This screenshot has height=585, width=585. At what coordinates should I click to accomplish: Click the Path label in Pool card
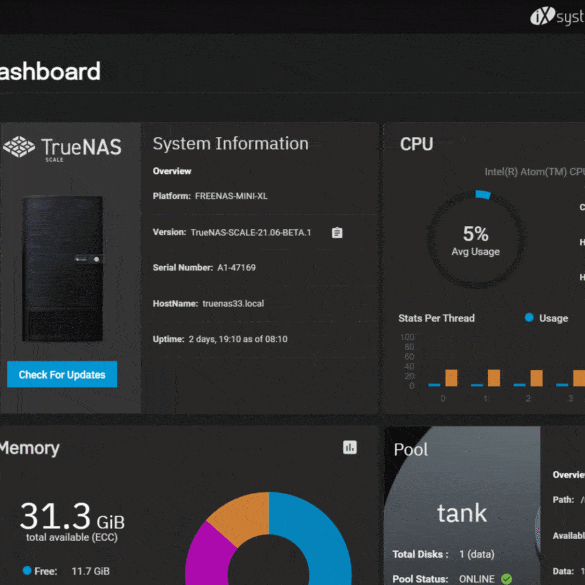coord(563,500)
